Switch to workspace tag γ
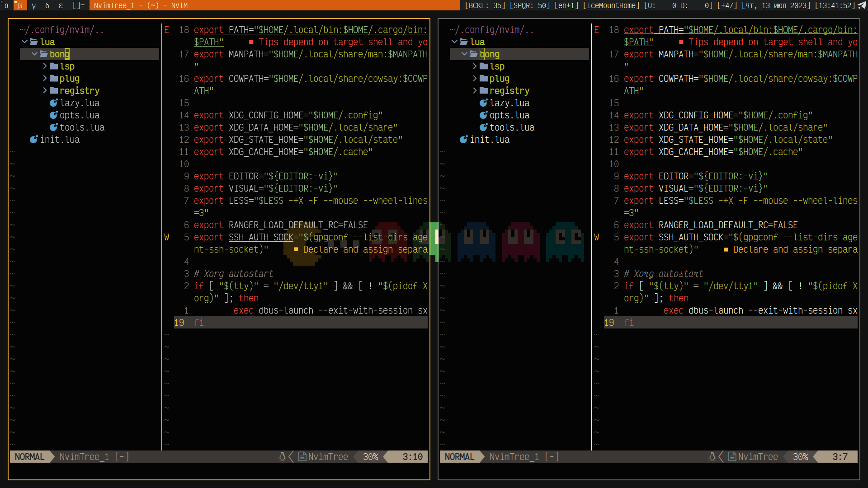The image size is (868, 488). tap(33, 5)
